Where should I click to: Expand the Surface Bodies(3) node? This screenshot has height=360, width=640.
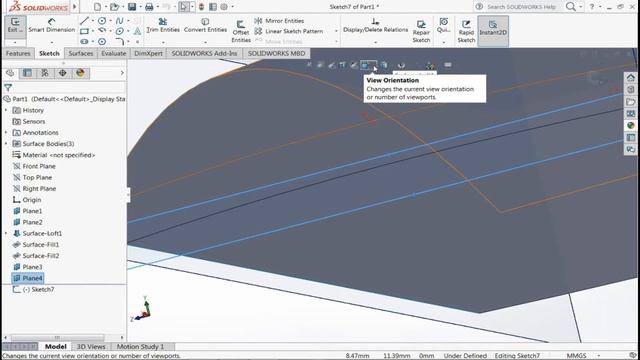pos(6,144)
